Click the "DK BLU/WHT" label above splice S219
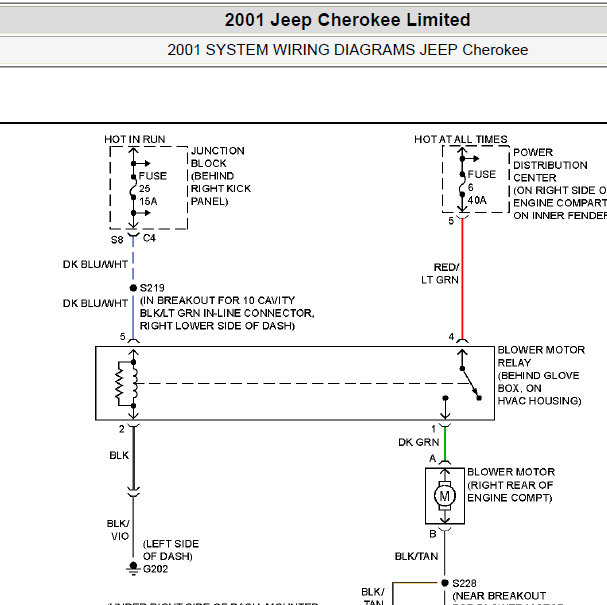Viewport: 607px width, 605px height. tap(95, 264)
